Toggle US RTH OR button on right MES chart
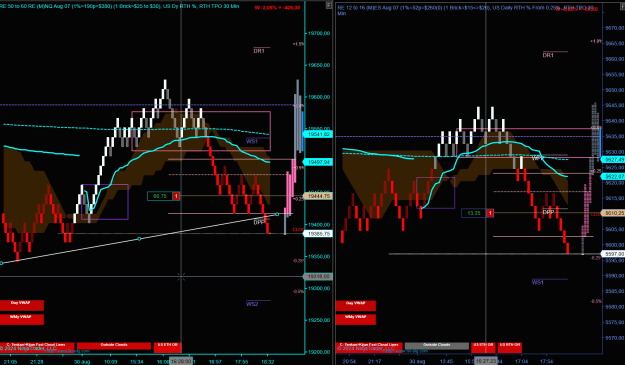The width and height of the screenshot is (625, 365). [510, 347]
